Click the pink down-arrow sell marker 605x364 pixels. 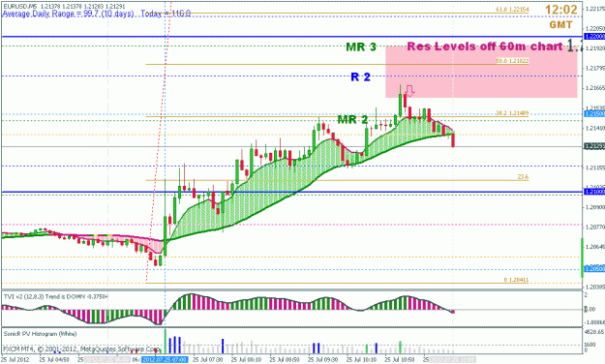point(410,91)
